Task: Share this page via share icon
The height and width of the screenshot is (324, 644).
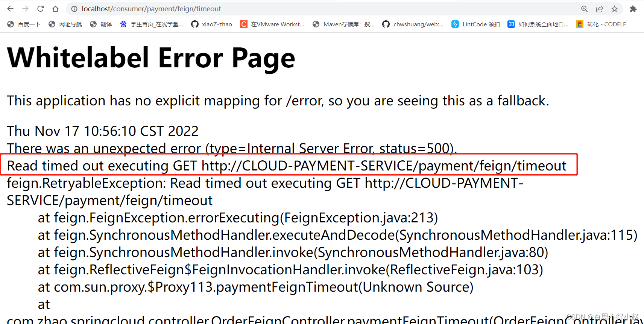Action: [600, 9]
